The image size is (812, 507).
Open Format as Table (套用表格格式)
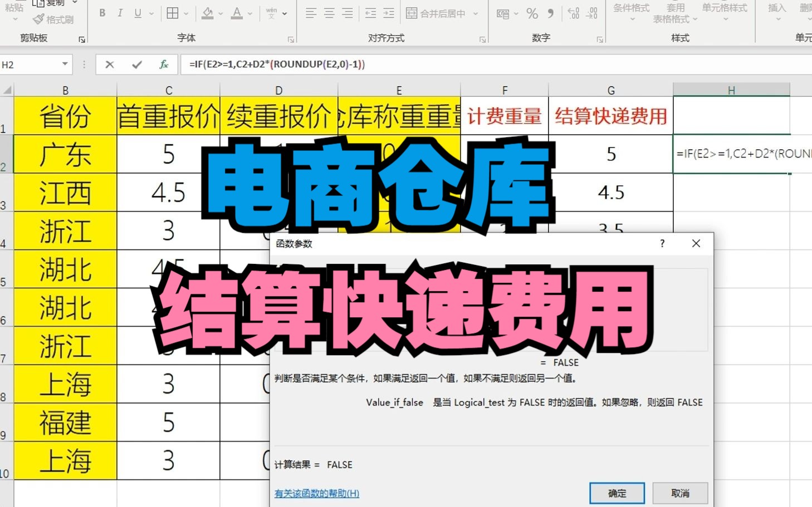point(675,13)
